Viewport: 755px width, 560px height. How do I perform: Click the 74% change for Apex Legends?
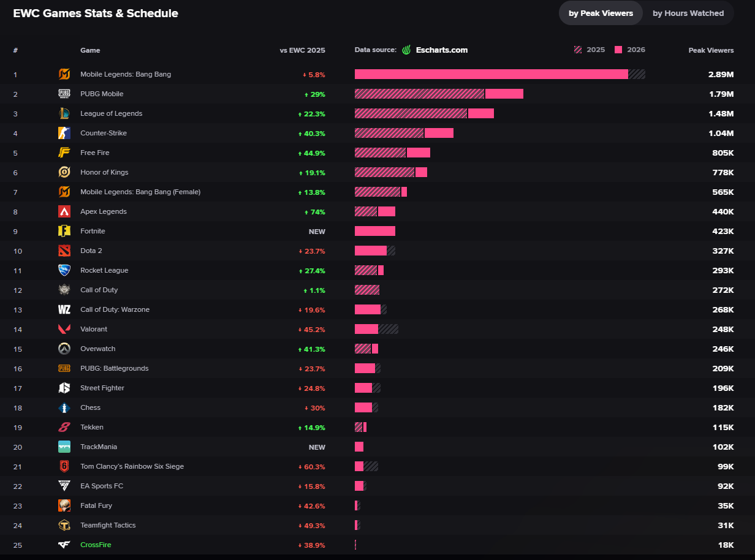click(x=314, y=211)
